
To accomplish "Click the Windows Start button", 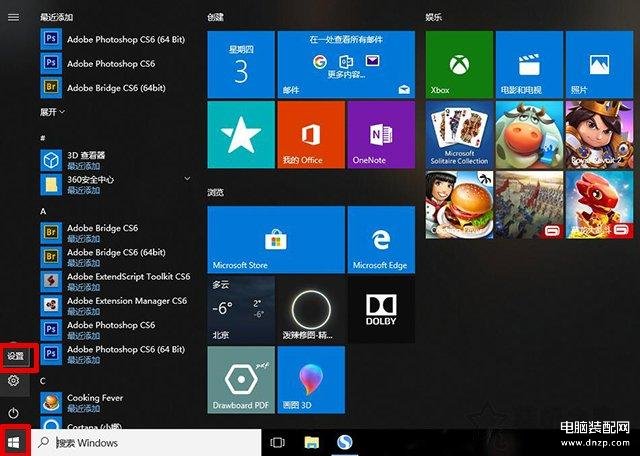I will tap(13, 442).
